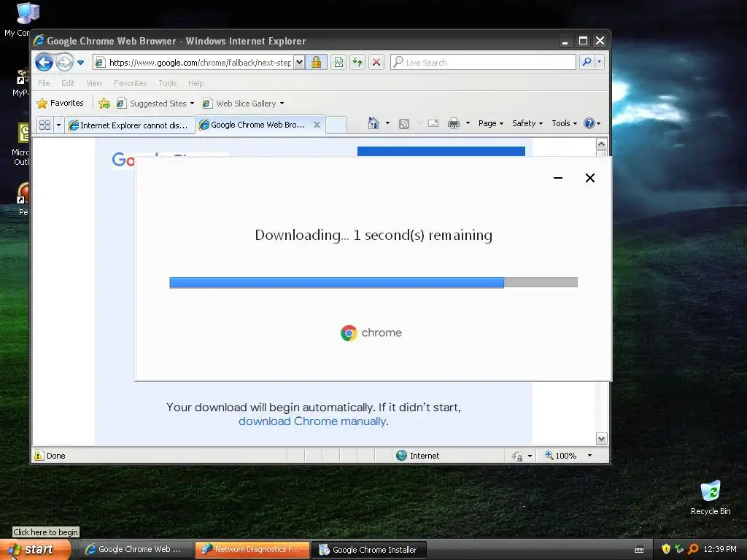Click the security shield tray icon
747x560 pixels.
(666, 549)
